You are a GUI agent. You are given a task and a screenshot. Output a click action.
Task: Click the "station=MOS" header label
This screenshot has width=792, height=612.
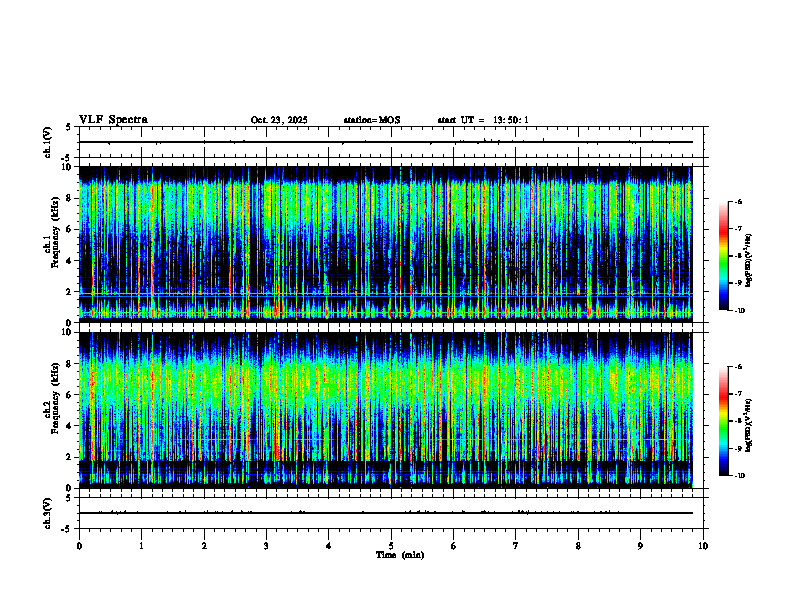[x=372, y=120]
